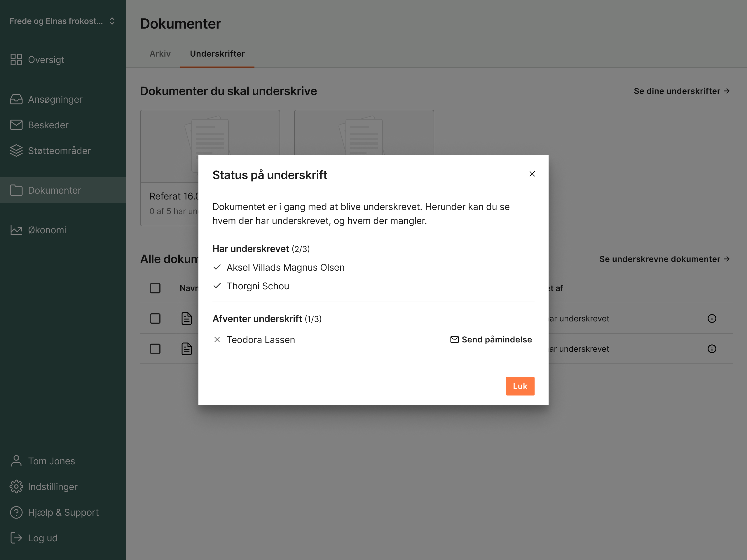747x560 pixels.
Task: Open Ansøgninger inbox icon
Action: [16, 99]
